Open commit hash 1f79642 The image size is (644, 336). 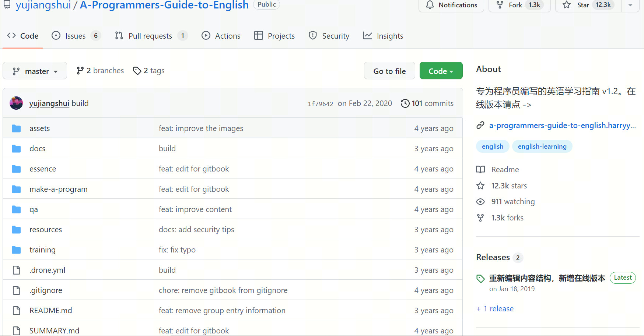(x=321, y=104)
